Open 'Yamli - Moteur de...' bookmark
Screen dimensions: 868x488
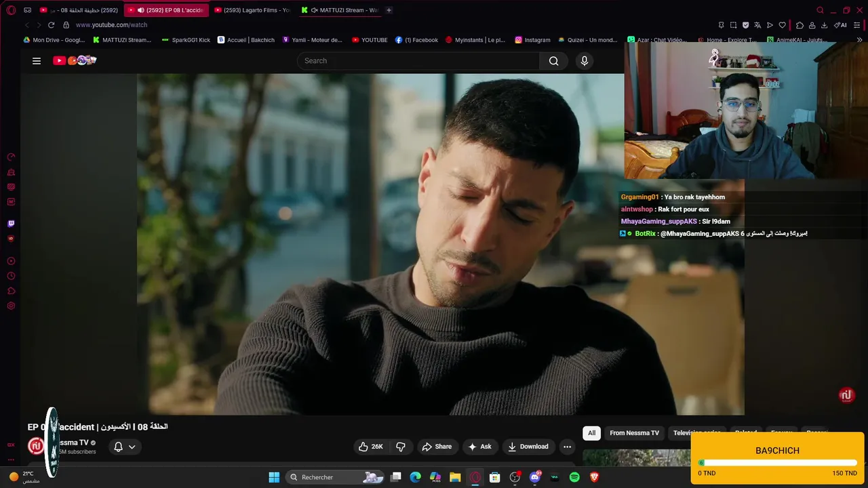[x=312, y=40]
